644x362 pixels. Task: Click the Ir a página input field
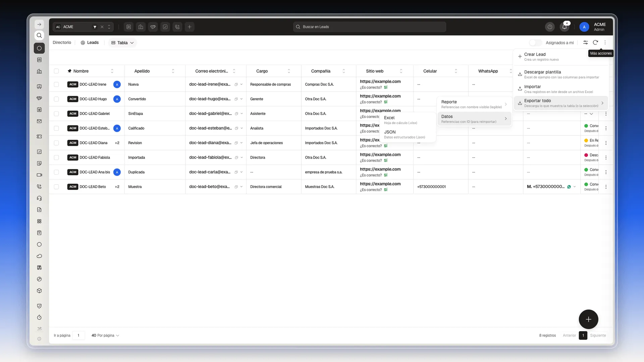coord(78,336)
